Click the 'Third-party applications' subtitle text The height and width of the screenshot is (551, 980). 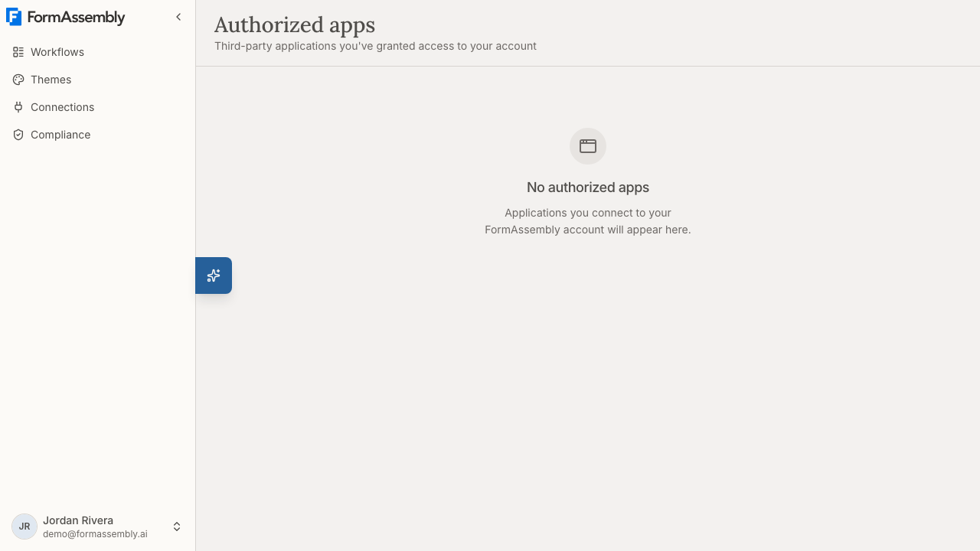pos(375,46)
